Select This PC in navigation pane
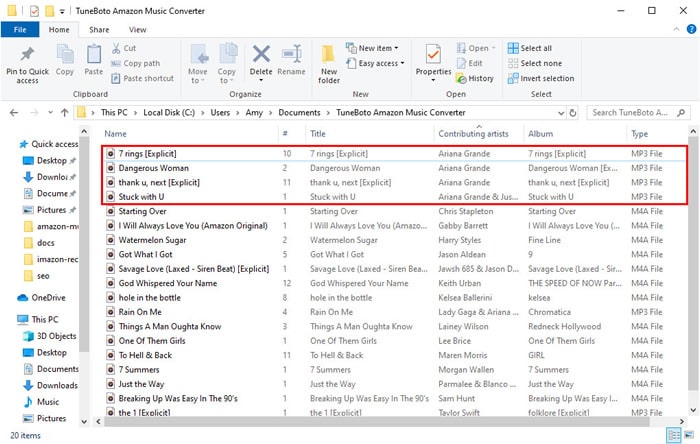This screenshot has width=700, height=444. (38, 320)
